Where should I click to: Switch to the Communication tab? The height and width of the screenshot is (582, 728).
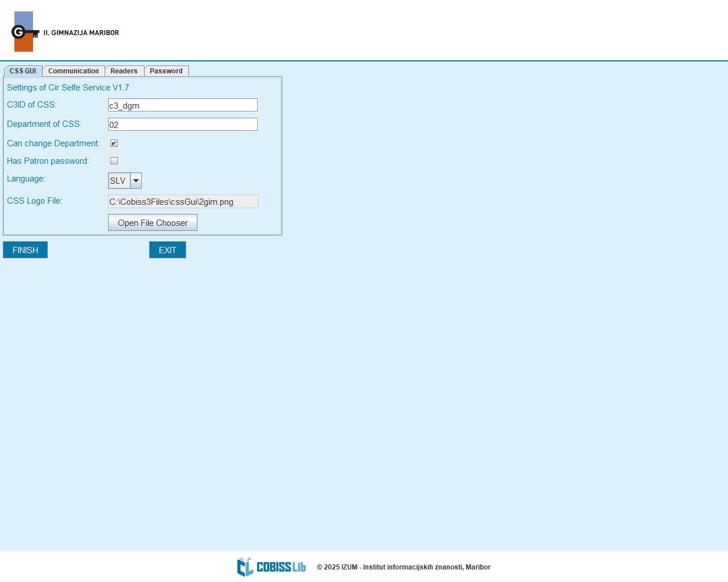73,71
